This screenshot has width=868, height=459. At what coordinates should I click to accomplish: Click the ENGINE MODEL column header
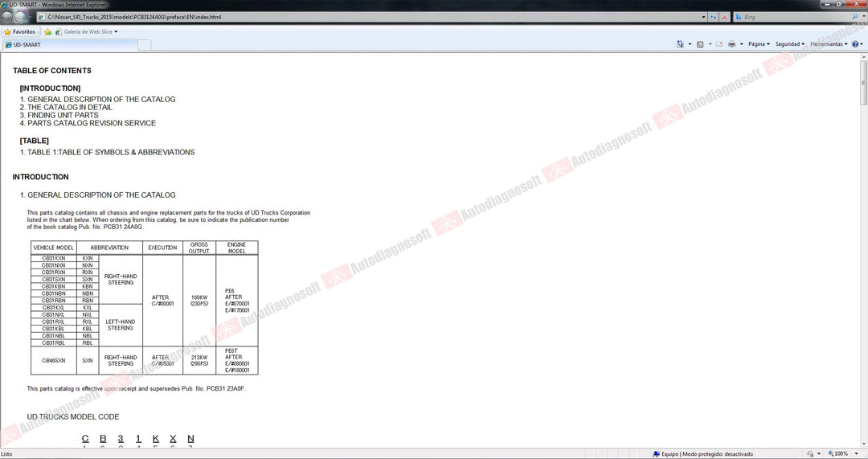(237, 248)
